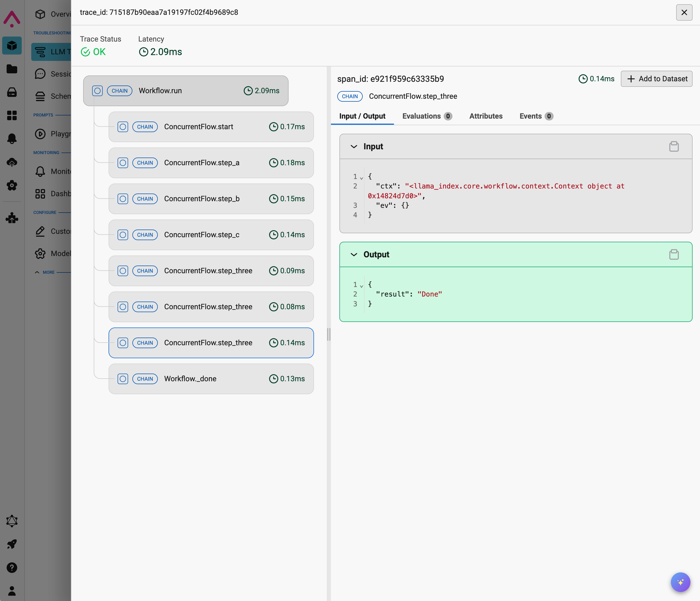Open the user profile icon
This screenshot has height=601, width=700.
[x=12, y=591]
